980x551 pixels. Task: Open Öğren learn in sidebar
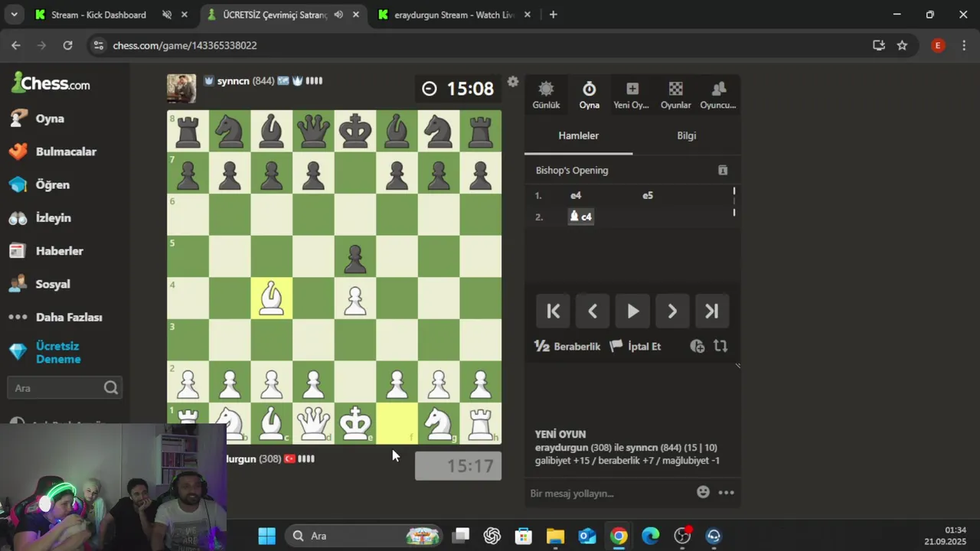(x=52, y=184)
